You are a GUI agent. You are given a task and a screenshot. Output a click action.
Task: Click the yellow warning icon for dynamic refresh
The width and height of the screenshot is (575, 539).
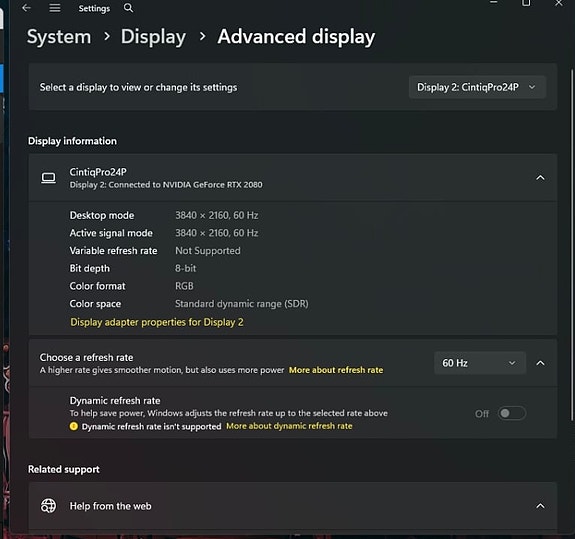74,426
